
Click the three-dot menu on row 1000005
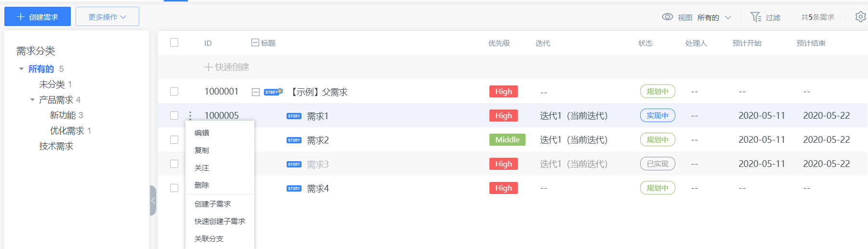point(190,116)
